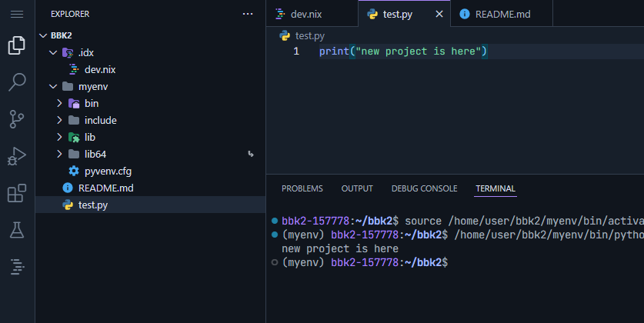Open the Explorer view in activity bar
The image size is (644, 323).
pyautogui.click(x=17, y=45)
